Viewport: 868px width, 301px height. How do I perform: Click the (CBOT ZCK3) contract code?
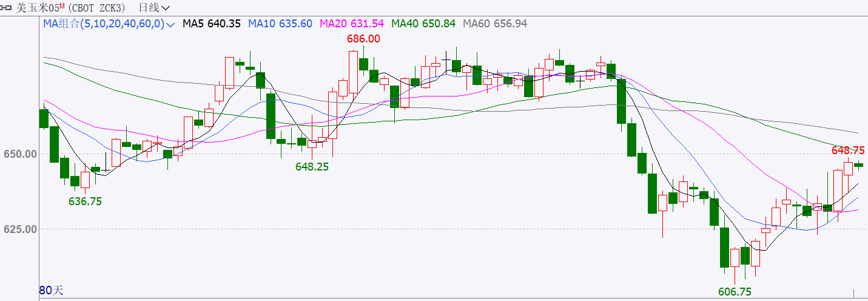click(96, 8)
